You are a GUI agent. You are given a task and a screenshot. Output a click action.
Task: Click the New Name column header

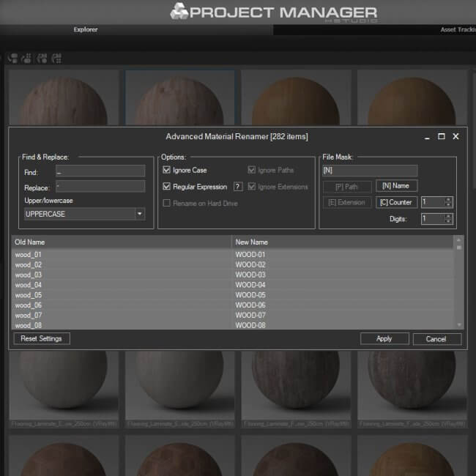tap(343, 242)
